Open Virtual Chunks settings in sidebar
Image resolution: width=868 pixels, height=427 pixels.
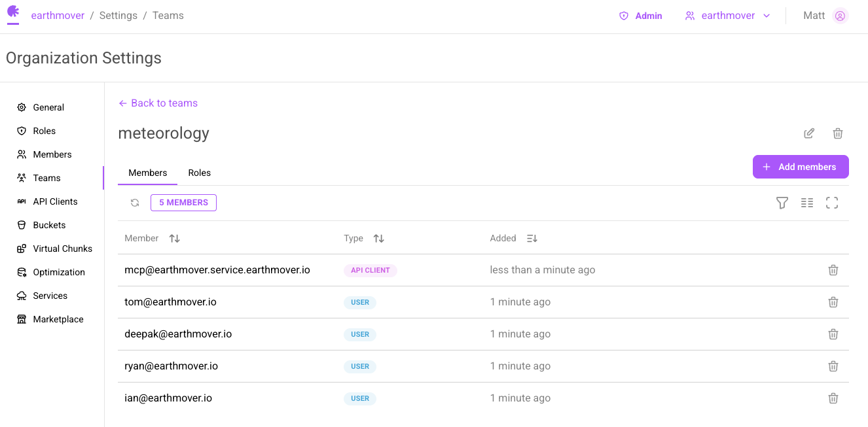pos(63,248)
